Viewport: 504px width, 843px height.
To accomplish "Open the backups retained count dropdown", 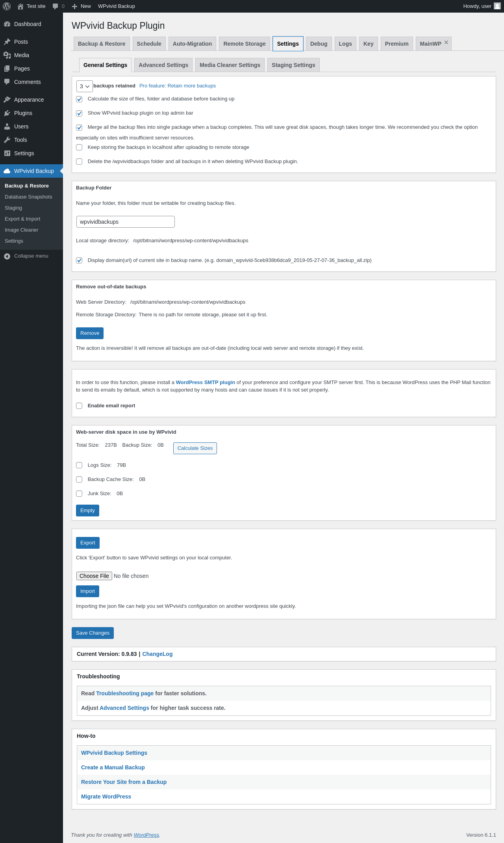I will 85,86.
